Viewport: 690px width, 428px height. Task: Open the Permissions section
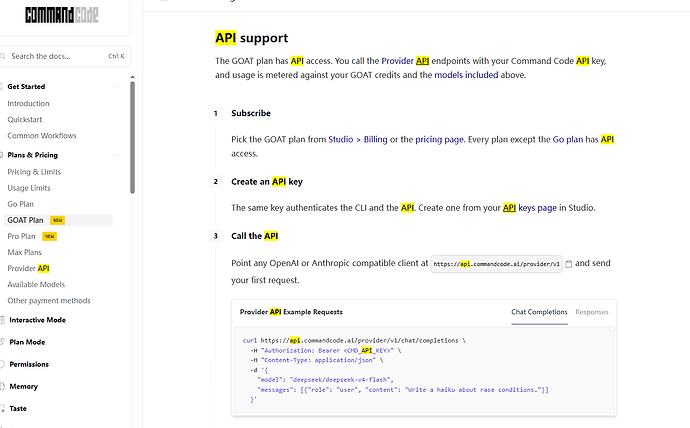point(29,364)
